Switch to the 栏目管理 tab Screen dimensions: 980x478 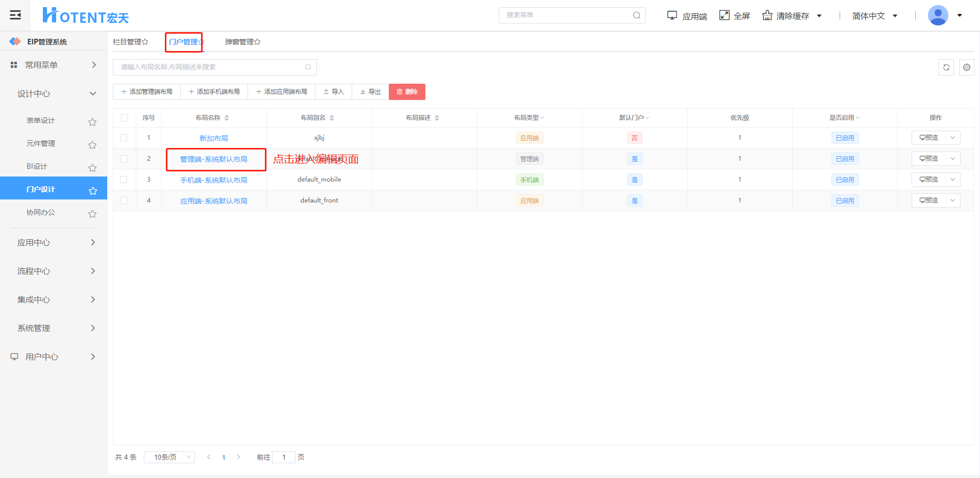pyautogui.click(x=130, y=42)
